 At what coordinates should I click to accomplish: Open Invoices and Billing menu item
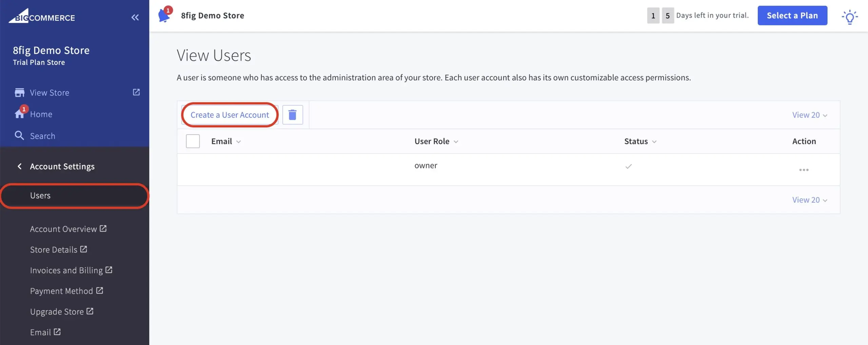pyautogui.click(x=71, y=270)
